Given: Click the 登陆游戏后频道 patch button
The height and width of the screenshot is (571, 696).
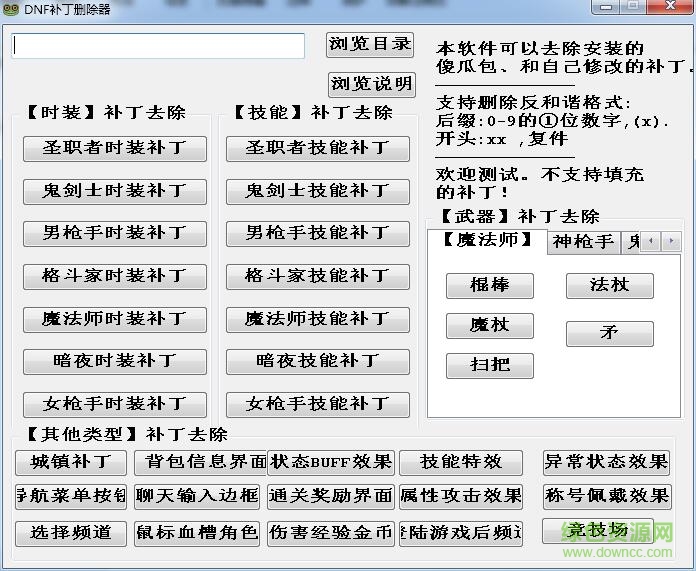Looking at the screenshot, I should coord(461,533).
